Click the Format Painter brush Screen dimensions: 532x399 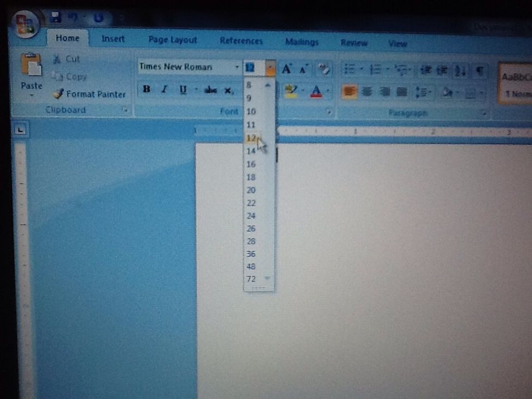click(59, 94)
